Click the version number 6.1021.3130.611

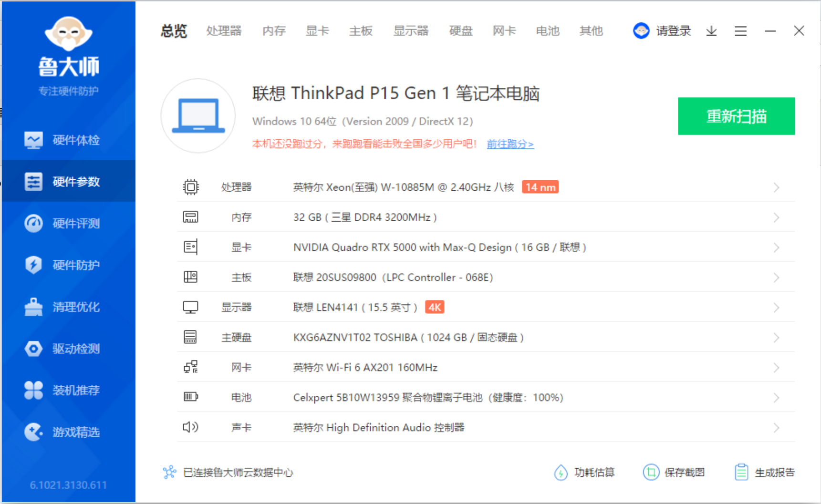(68, 485)
